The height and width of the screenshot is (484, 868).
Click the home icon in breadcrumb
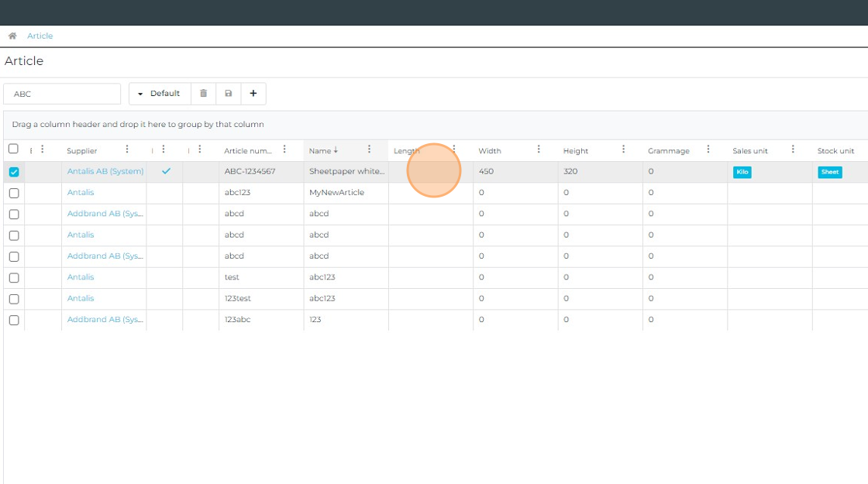pos(12,36)
